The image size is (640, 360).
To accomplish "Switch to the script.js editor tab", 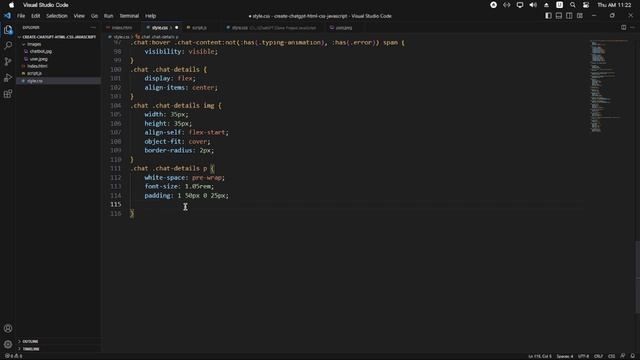I will [x=199, y=28].
